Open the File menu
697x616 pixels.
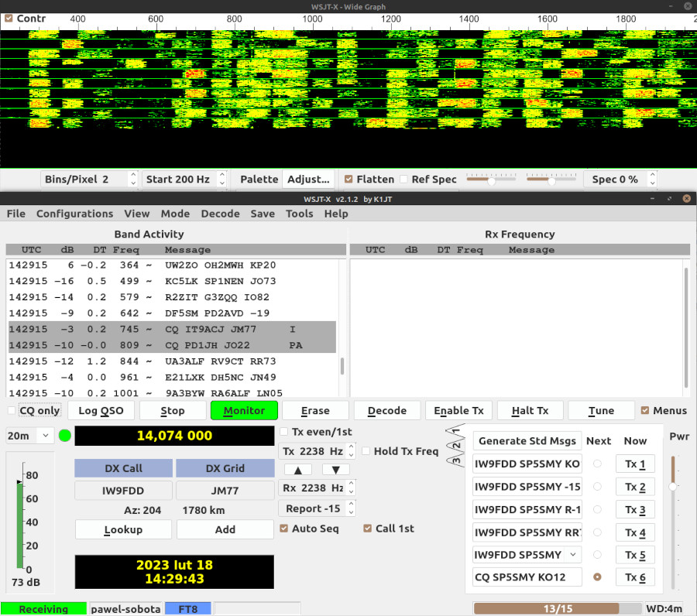point(16,214)
